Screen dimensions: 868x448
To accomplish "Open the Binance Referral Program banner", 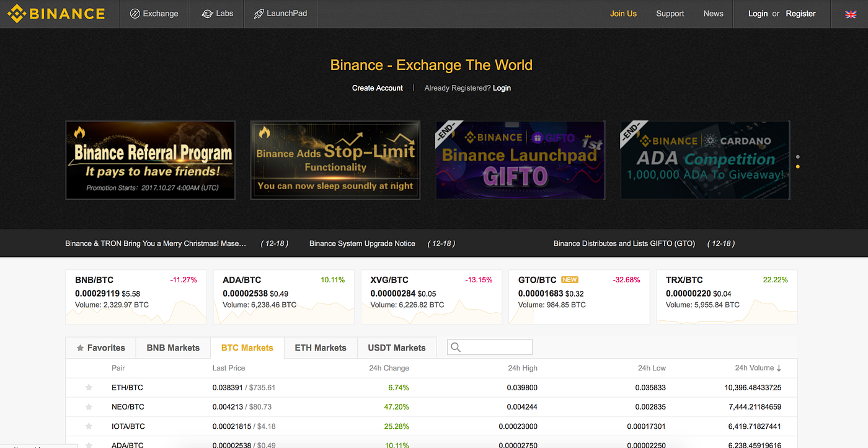I will (150, 160).
